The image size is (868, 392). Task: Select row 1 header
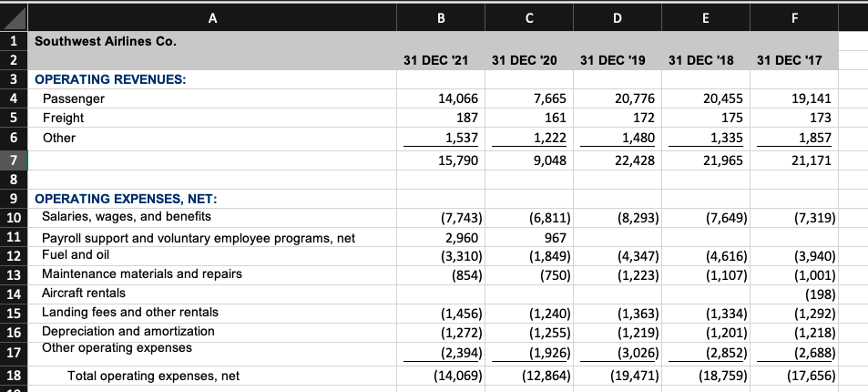tap(14, 41)
